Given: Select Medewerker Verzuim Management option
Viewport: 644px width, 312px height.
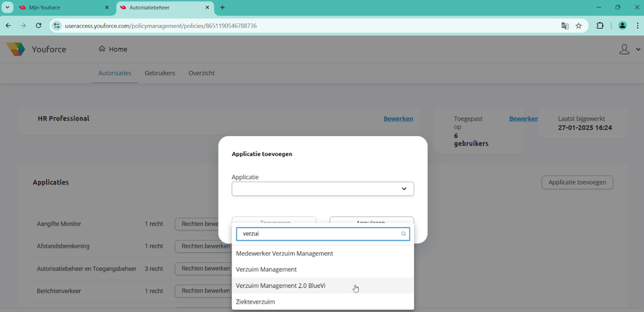Looking at the screenshot, I should (x=323, y=254).
